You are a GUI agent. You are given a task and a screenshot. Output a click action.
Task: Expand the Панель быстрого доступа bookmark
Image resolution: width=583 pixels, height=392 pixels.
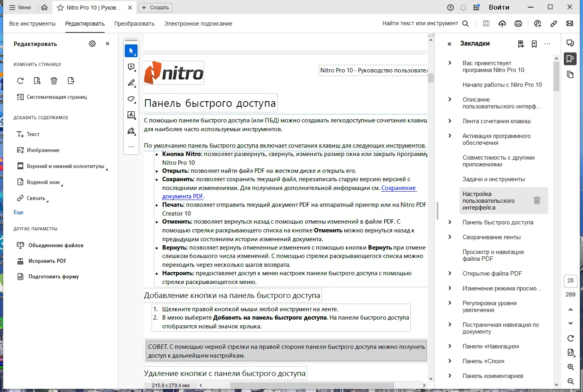click(x=450, y=222)
